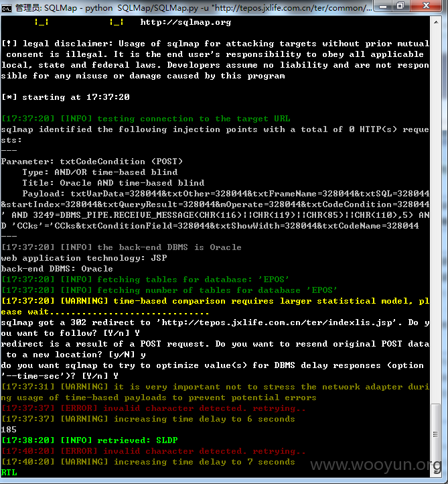Click the 17:40:20 invalid character error line
Viewport: 448px width, 484px height.
[x=153, y=451]
